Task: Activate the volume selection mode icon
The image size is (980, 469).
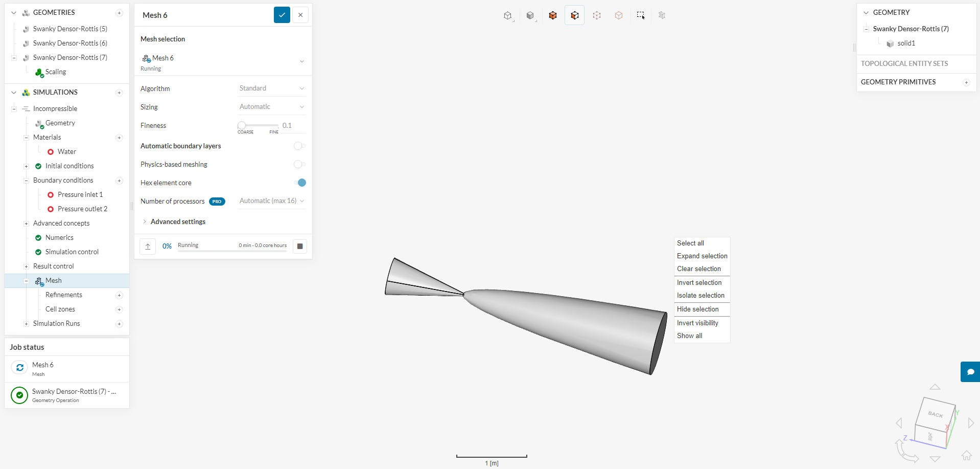Action: tap(552, 15)
